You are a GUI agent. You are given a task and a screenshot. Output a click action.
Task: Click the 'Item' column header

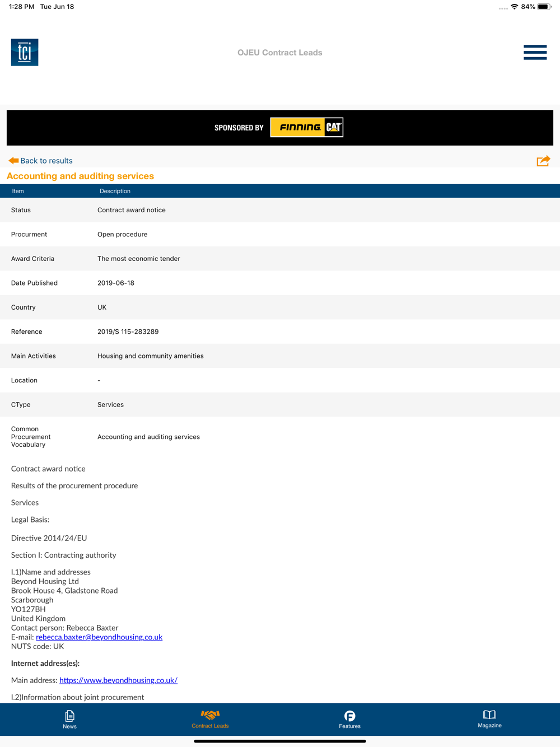click(18, 191)
